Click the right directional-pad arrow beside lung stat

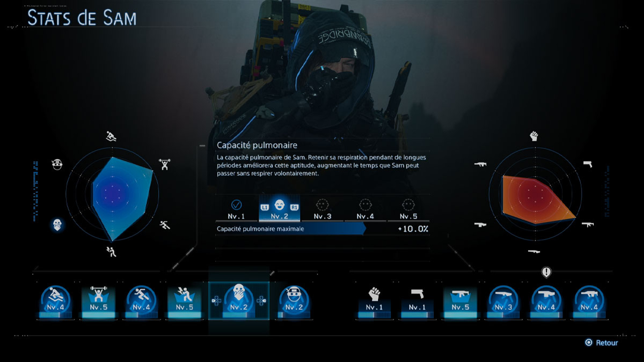pos(261,301)
